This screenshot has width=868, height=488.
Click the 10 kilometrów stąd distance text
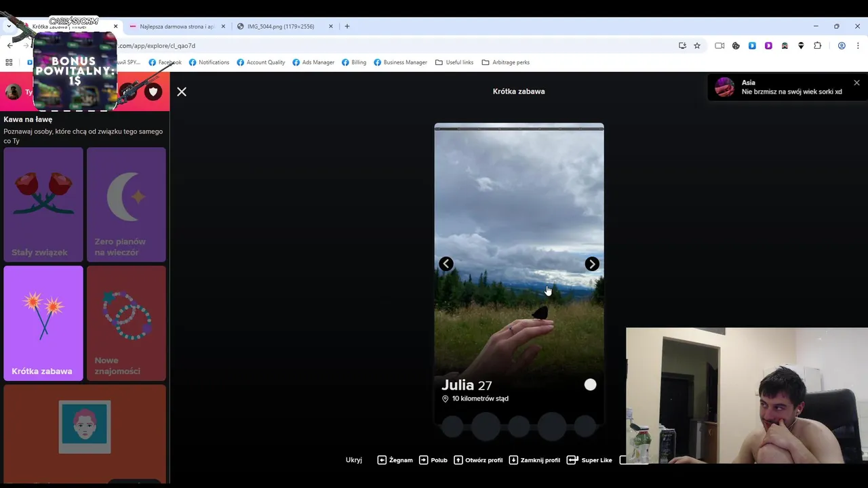pyautogui.click(x=480, y=399)
